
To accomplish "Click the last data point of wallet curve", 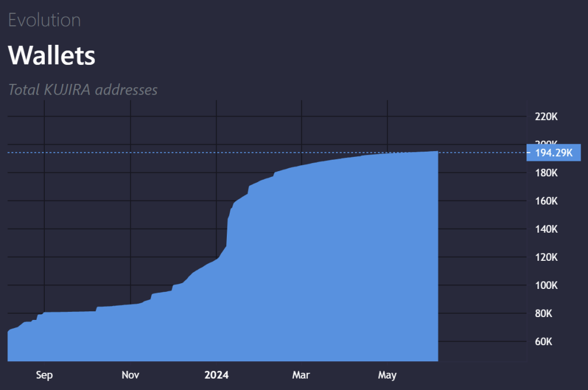I will tap(438, 152).
